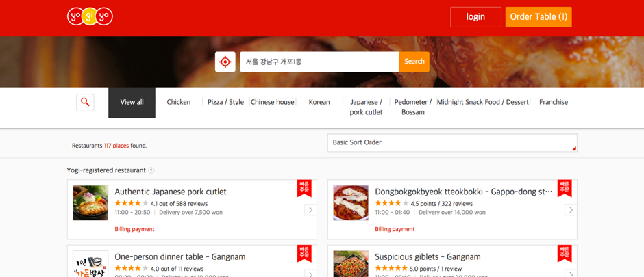Select the Franchise category tab
The height and width of the screenshot is (277, 644).
554,102
